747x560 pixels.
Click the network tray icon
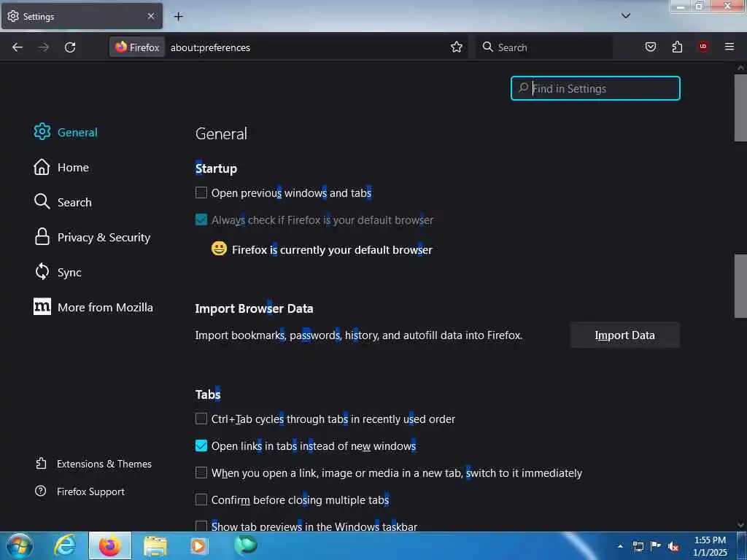point(638,546)
